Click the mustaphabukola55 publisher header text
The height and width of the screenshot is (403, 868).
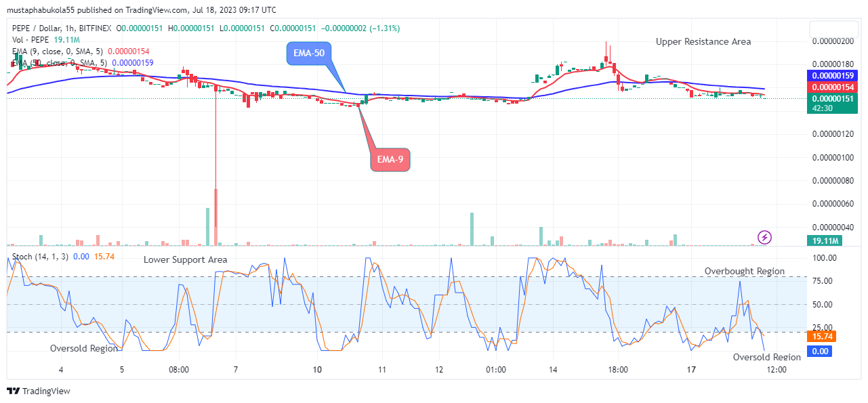point(42,10)
